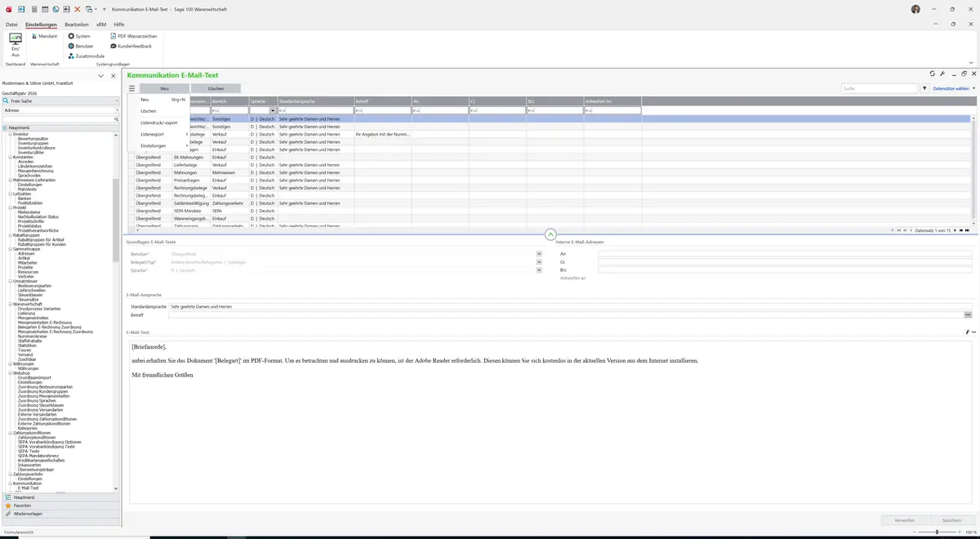
Task: Click the refresh icon in form header
Action: click(x=933, y=74)
